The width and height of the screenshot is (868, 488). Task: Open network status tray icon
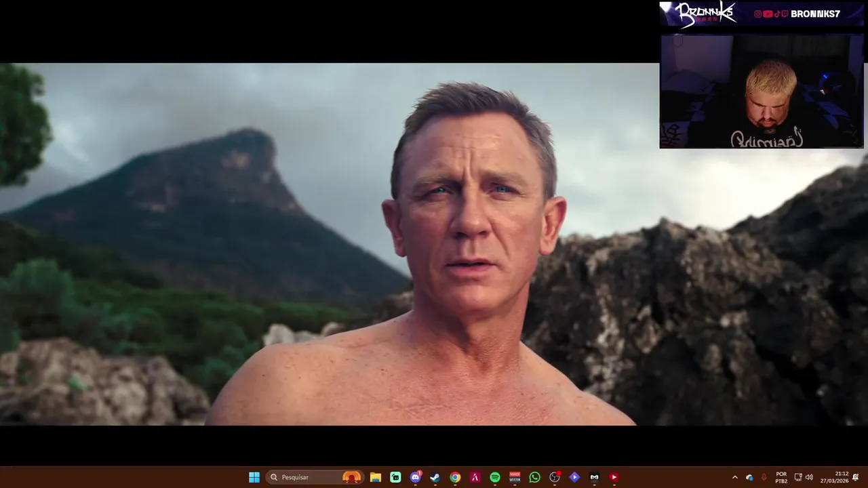[798, 477]
